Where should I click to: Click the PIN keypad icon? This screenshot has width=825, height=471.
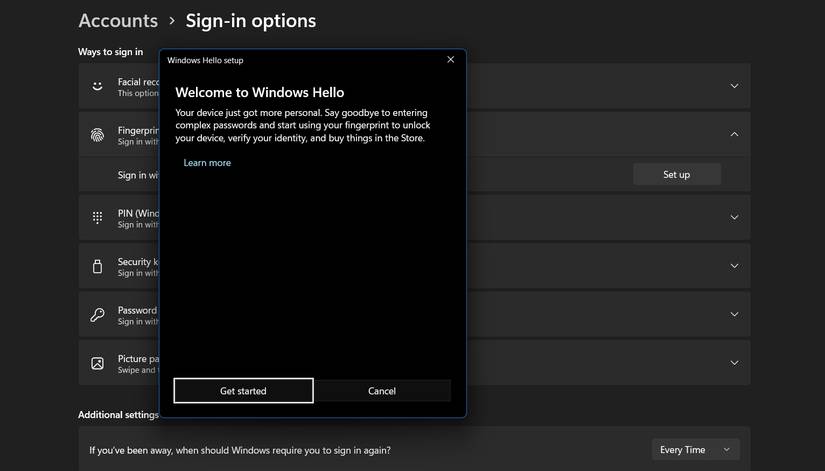[x=97, y=217]
